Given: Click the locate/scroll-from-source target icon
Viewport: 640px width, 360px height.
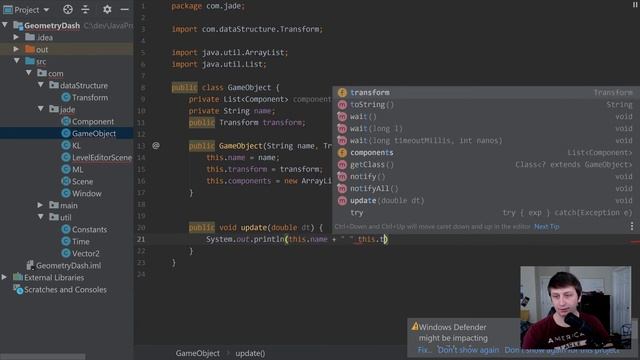Looking at the screenshot, I should coord(68,9).
